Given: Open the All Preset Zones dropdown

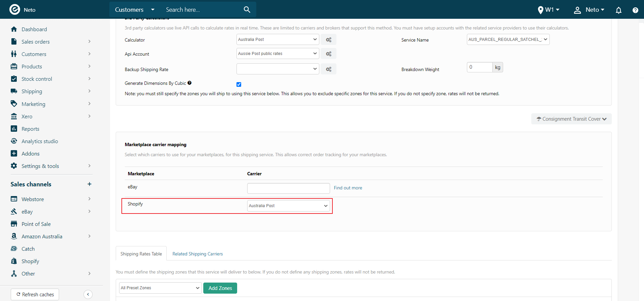Looking at the screenshot, I should (160, 288).
